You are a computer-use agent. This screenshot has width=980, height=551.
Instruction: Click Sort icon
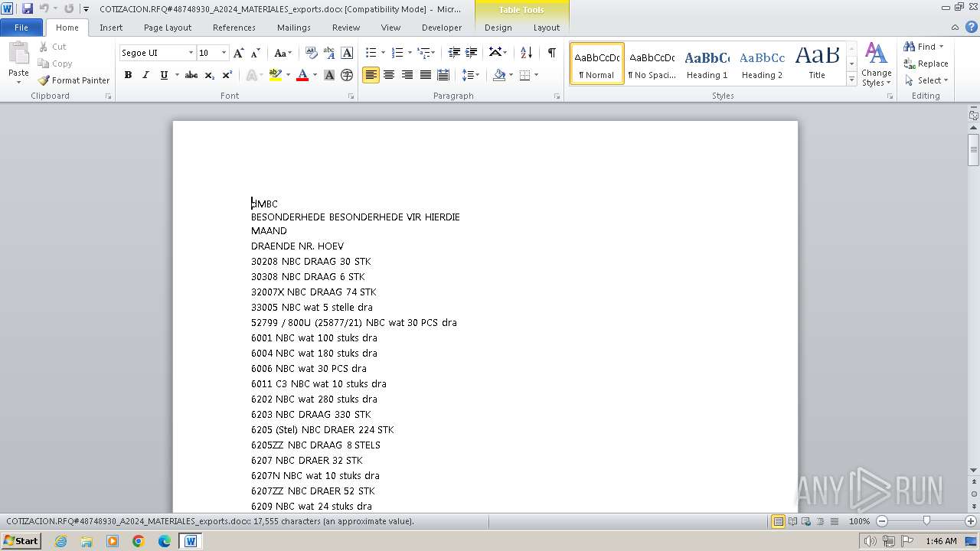(x=526, y=53)
